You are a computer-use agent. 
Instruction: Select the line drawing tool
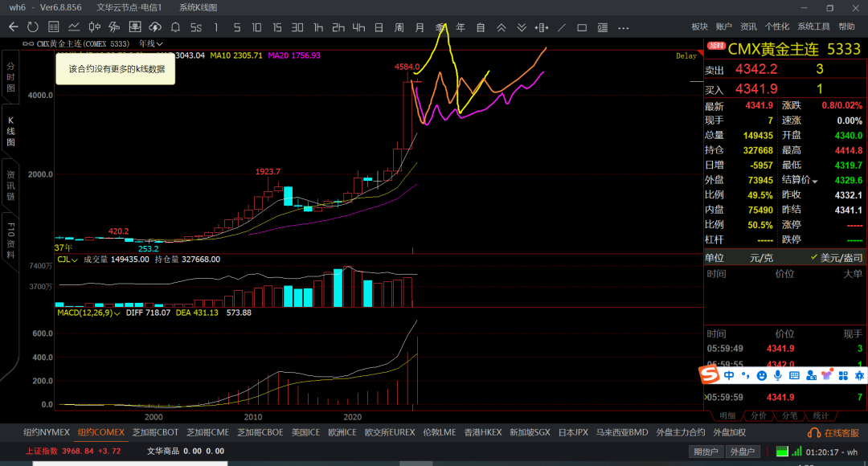(x=562, y=27)
